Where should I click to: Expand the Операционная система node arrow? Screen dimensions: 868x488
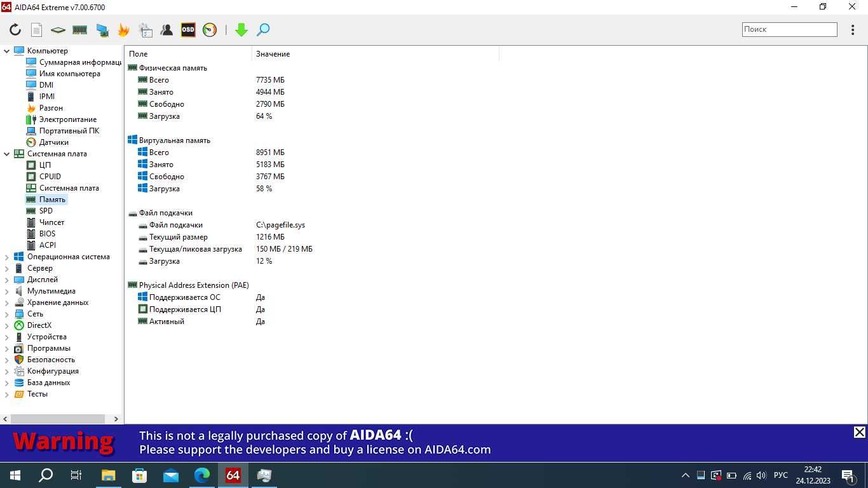pos(7,257)
